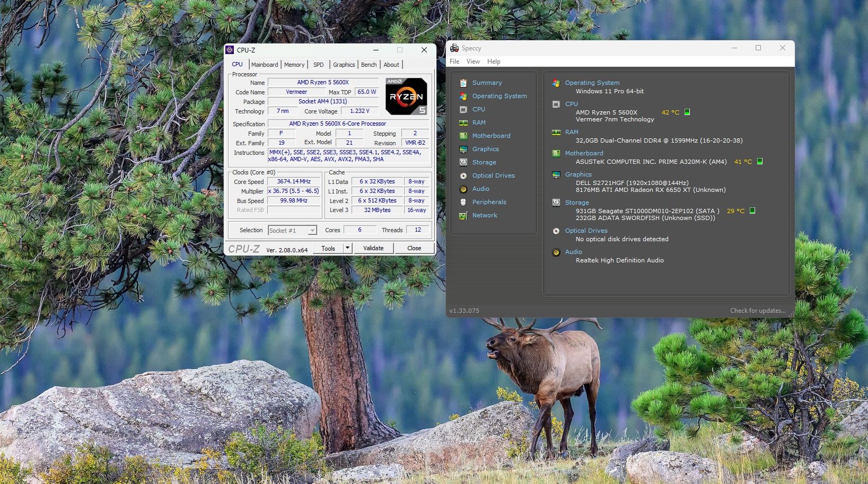Click the Core Voltage value 1.232 V
This screenshot has width=868, height=484.
pos(360,111)
